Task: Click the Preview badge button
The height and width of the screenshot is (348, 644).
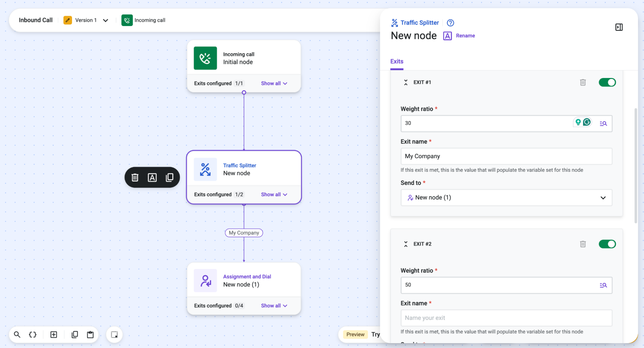Action: pos(355,334)
